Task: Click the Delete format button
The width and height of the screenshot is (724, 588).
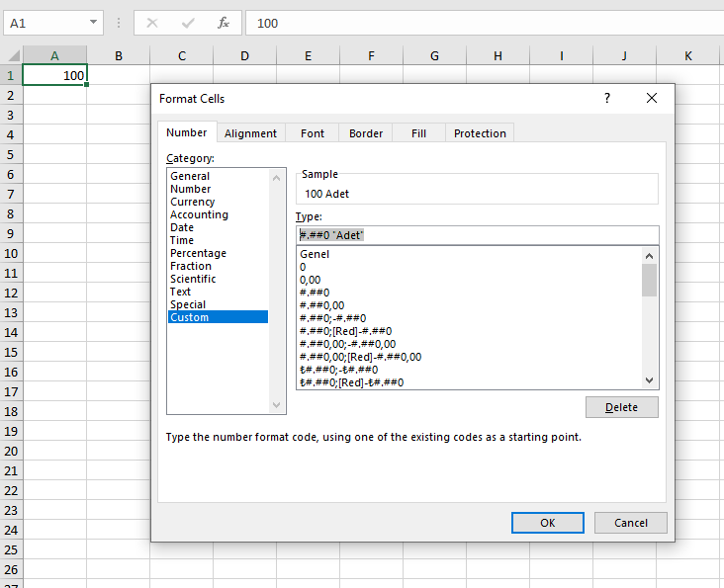Action: coord(621,407)
